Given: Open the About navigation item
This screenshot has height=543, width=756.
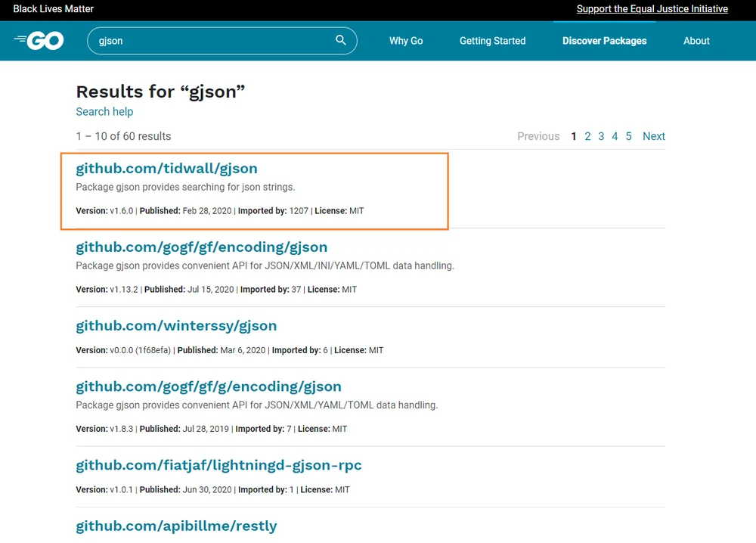Looking at the screenshot, I should (696, 41).
